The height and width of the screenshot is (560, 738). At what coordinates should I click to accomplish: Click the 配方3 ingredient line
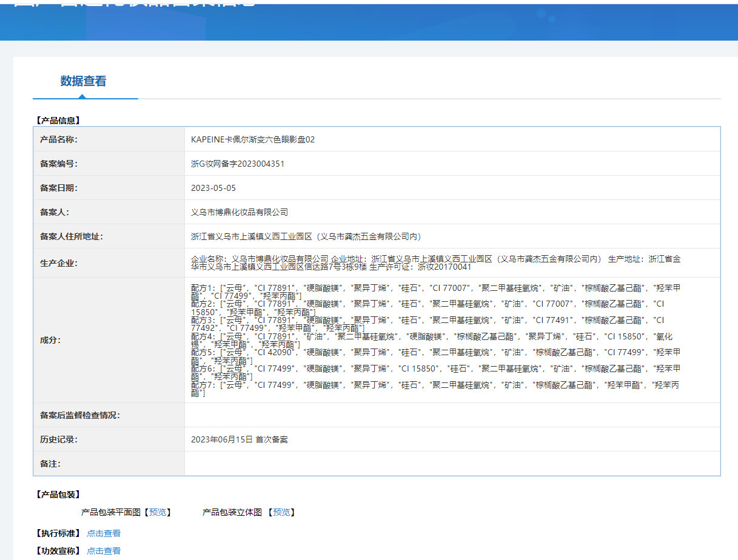click(428, 324)
